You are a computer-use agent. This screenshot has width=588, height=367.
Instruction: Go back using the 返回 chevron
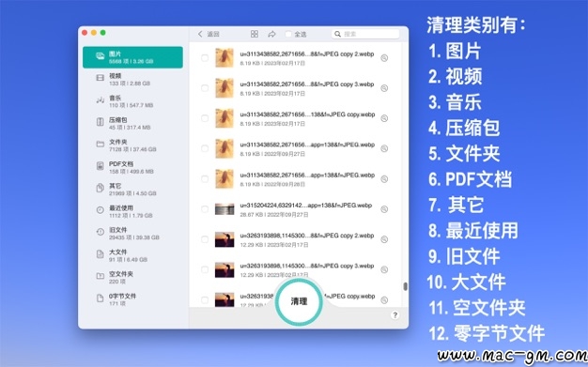[200, 34]
